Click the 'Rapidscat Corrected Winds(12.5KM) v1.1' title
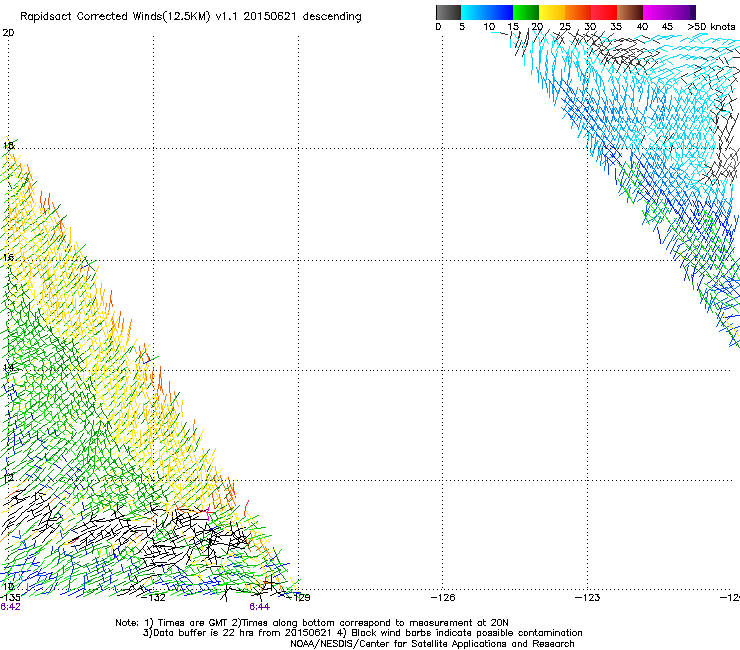The width and height of the screenshot is (740, 650). tap(129, 17)
